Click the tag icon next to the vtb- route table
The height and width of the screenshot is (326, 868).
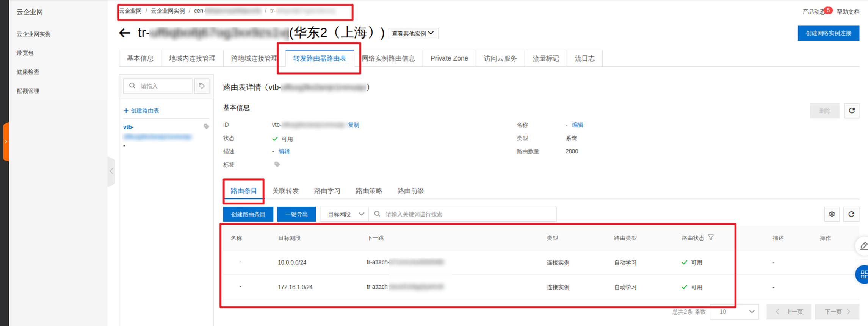pyautogui.click(x=206, y=126)
